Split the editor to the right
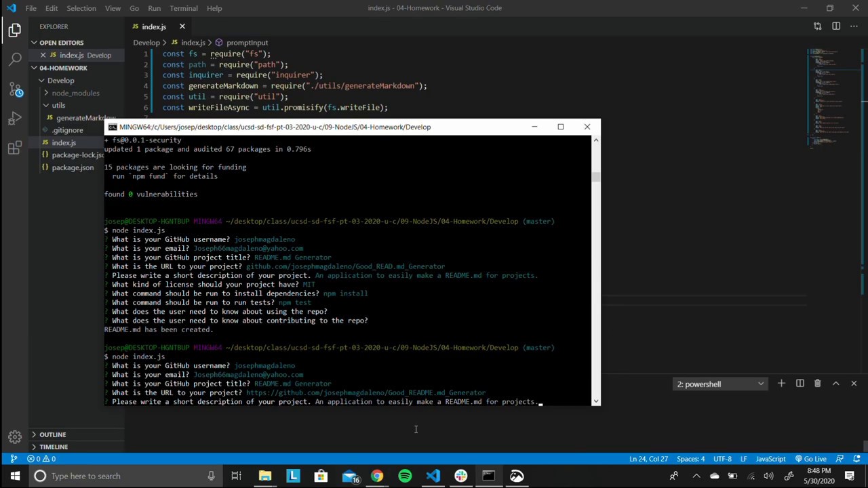The image size is (868, 488). click(x=835, y=26)
